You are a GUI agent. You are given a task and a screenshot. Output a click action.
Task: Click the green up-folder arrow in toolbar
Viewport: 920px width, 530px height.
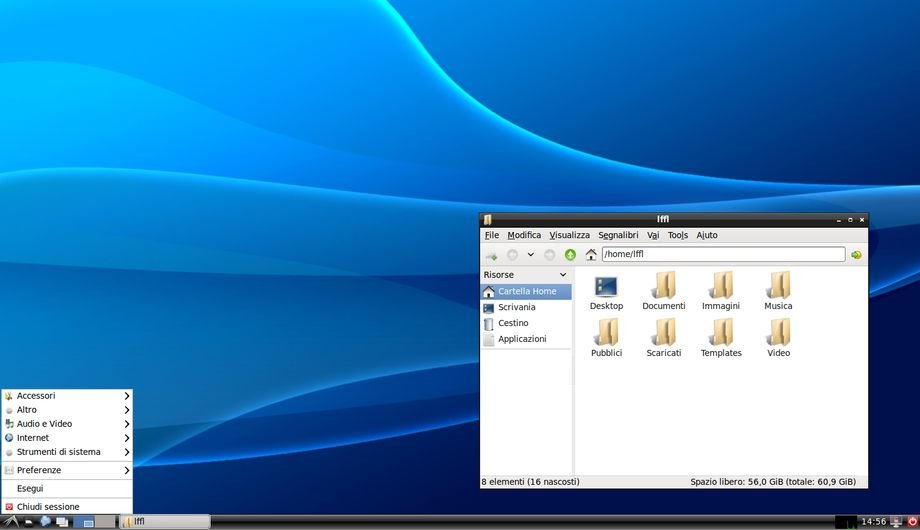pyautogui.click(x=570, y=255)
